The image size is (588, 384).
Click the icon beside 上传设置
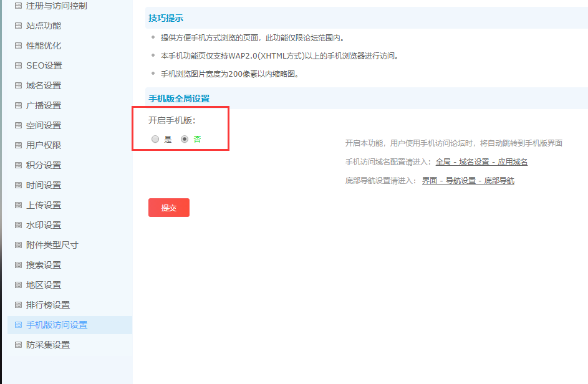[x=18, y=204]
